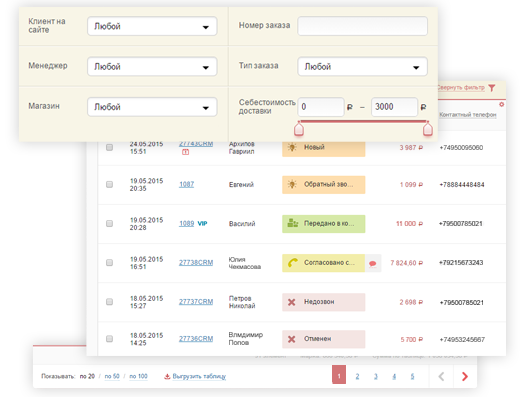Click the amount 7 824,60 ₽
Viewport: 524px width, 397px height.
coord(406,263)
